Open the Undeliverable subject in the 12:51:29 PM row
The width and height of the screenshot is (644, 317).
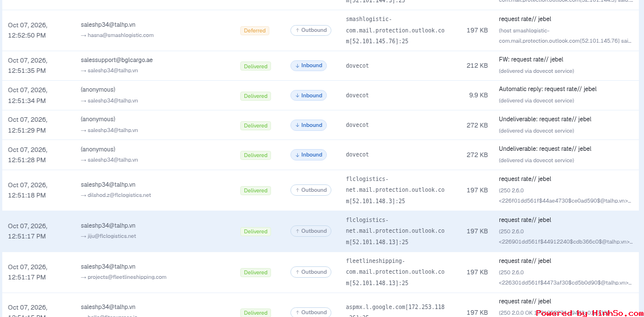point(545,119)
